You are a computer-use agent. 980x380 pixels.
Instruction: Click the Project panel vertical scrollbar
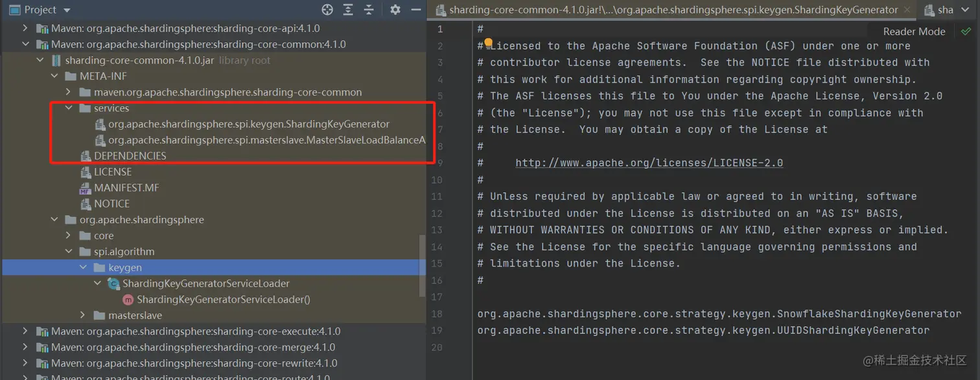pyautogui.click(x=423, y=266)
